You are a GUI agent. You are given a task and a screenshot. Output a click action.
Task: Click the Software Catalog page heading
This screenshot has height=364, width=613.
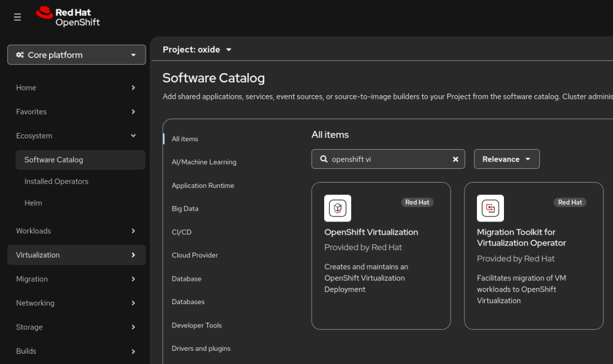[213, 78]
